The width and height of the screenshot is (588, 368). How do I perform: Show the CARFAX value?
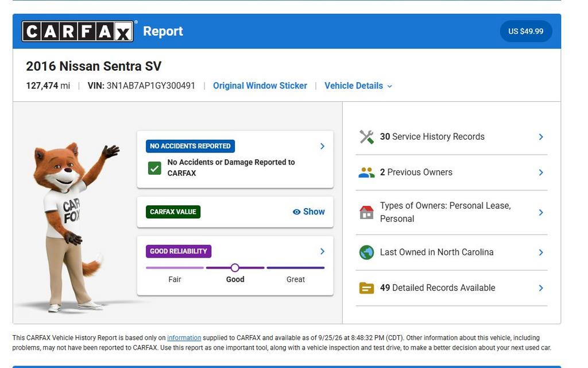tap(308, 212)
